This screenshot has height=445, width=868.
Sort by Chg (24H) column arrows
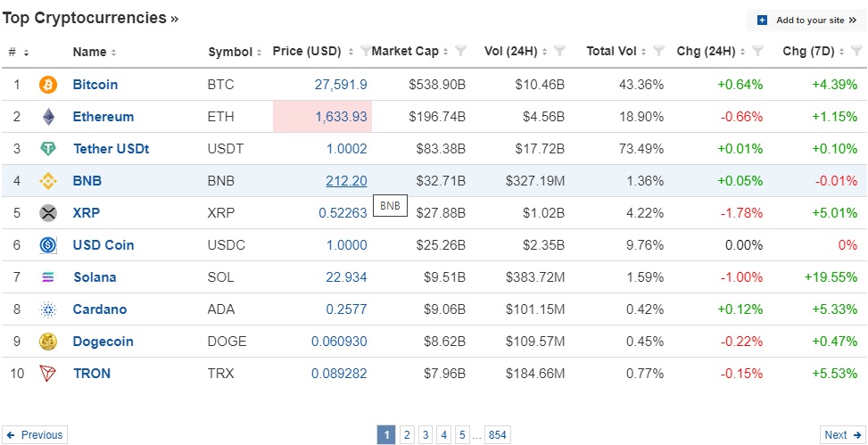tap(742, 52)
